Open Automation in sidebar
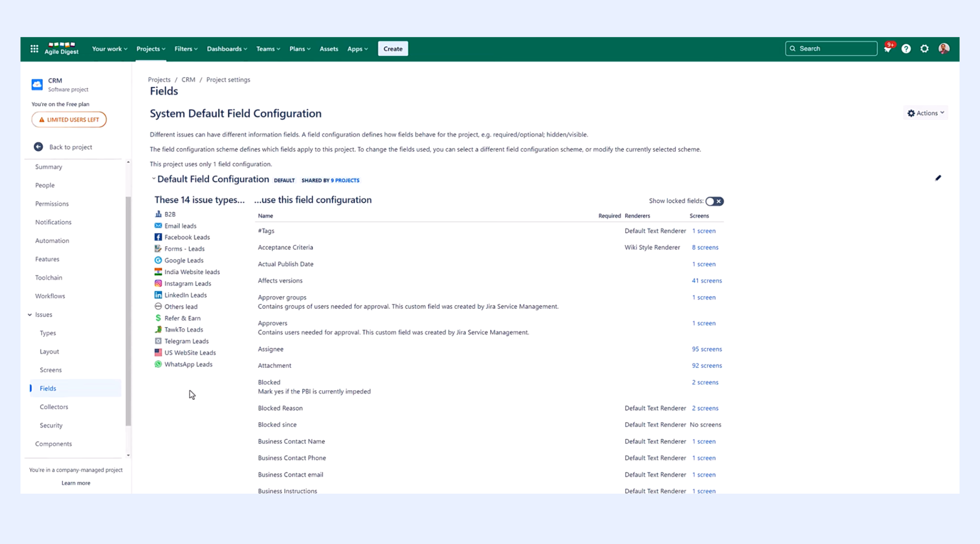This screenshot has height=544, width=980. click(x=52, y=241)
